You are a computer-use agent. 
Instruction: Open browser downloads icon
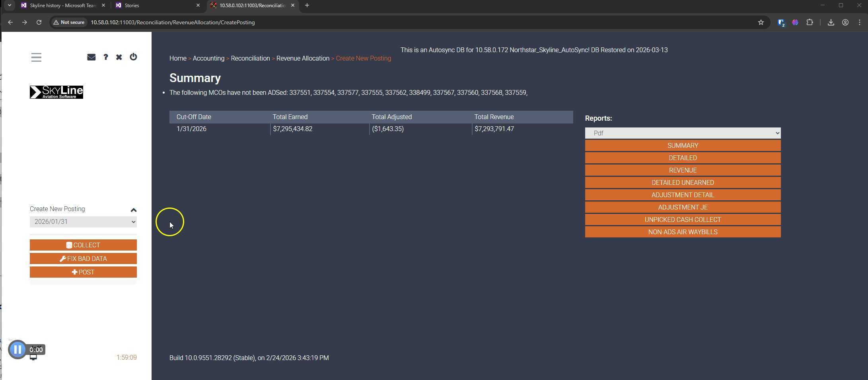(x=831, y=22)
